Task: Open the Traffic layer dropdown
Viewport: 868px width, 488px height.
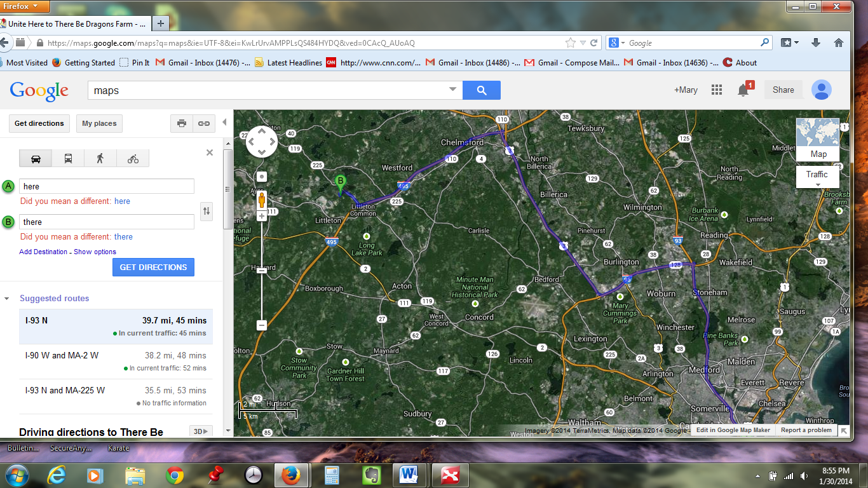Action: [x=818, y=177]
